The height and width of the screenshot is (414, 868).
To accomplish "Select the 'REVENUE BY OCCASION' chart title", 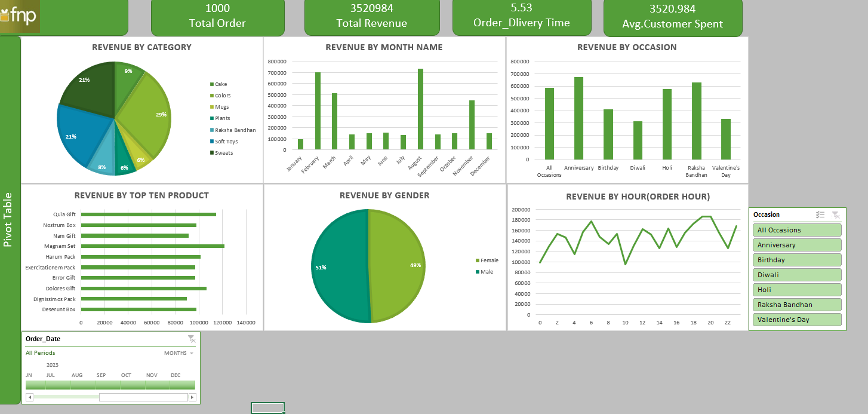I will click(x=627, y=47).
